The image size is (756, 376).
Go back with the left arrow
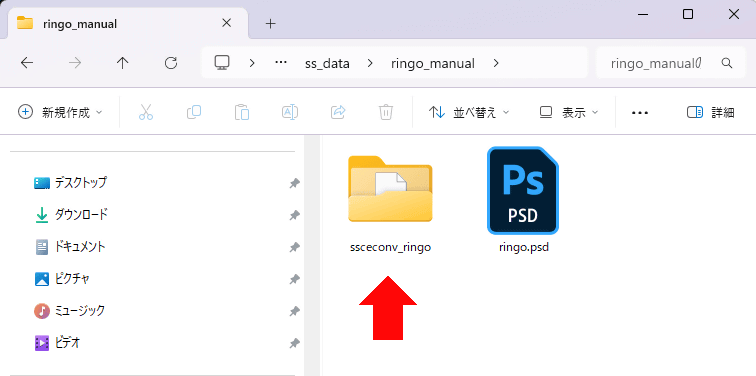[27, 63]
